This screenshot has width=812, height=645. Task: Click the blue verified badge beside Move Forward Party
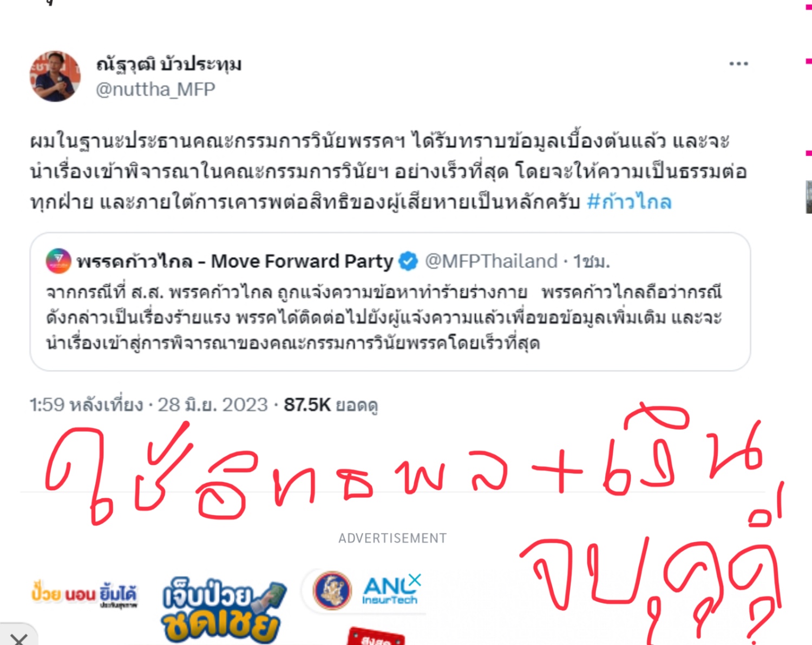408,261
